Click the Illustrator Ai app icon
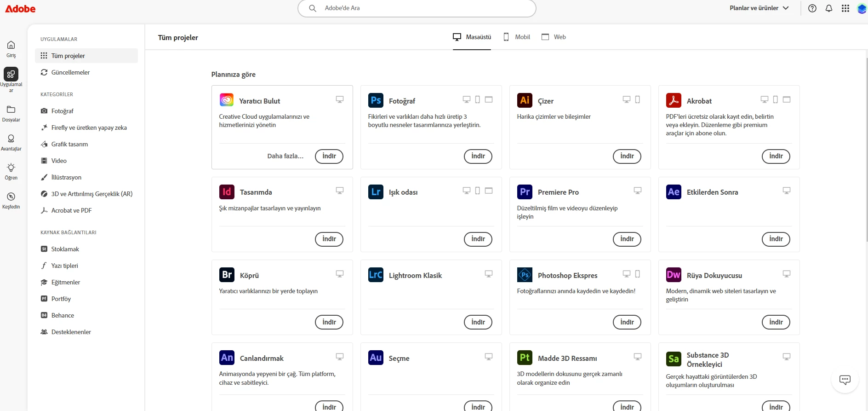Viewport: 868px width, 411px height. tap(525, 100)
